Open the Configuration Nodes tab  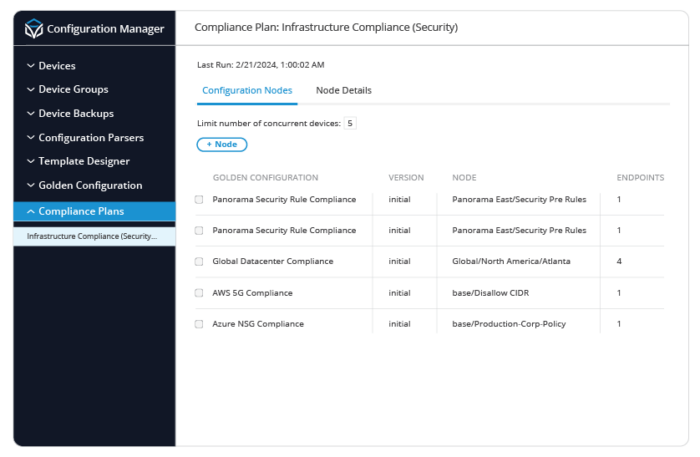click(x=247, y=91)
